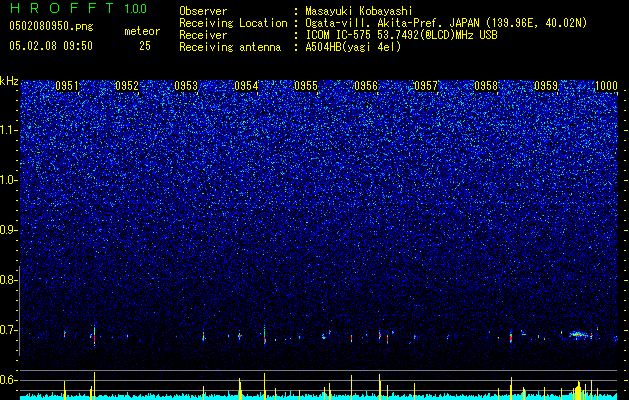The height and width of the screenshot is (400, 629).
Task: Select the 0958 time marker
Action: 486,86
